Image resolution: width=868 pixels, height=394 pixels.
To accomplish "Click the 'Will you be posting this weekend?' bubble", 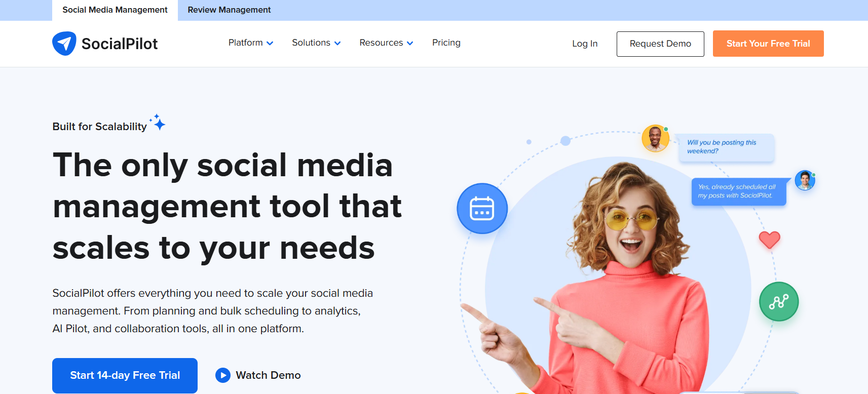I will coord(727,147).
